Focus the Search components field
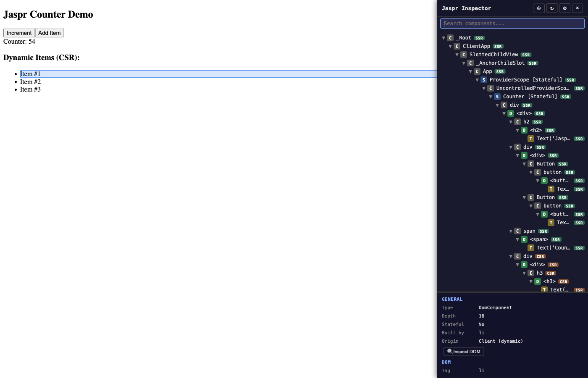The image size is (588, 378). [x=512, y=24]
